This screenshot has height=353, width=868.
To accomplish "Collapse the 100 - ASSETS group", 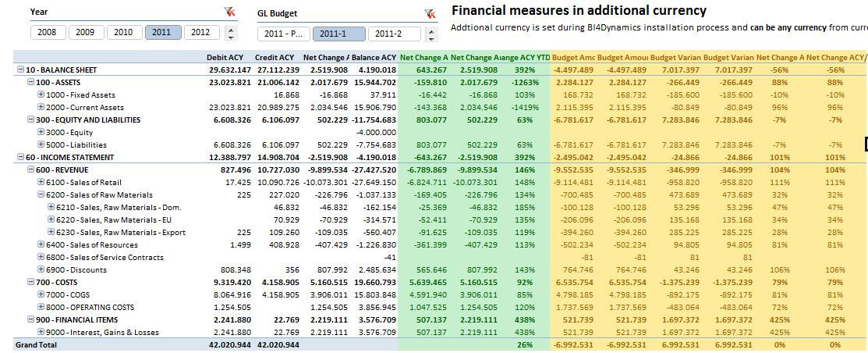I will pyautogui.click(x=31, y=82).
